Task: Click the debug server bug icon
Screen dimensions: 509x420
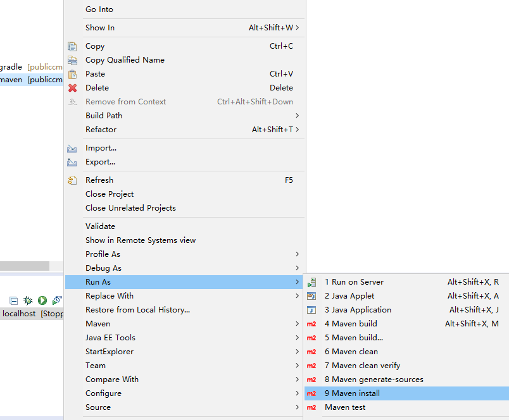Action: 28,300
